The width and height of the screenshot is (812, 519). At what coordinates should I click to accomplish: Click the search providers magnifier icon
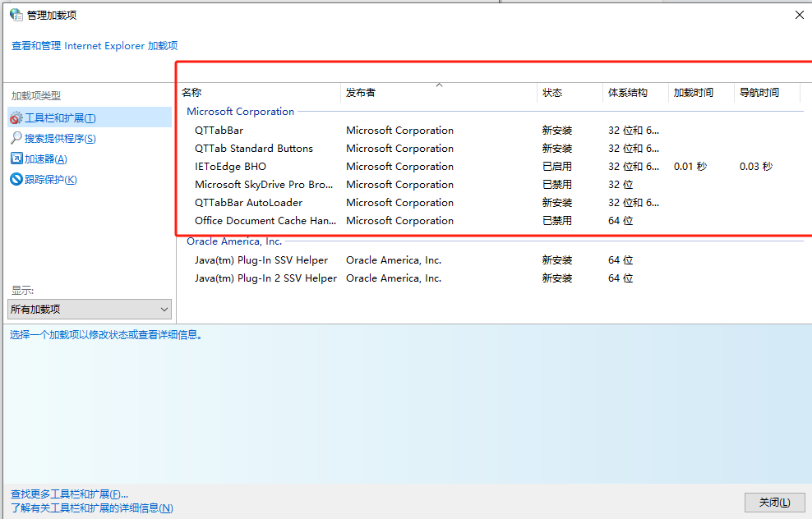point(16,138)
